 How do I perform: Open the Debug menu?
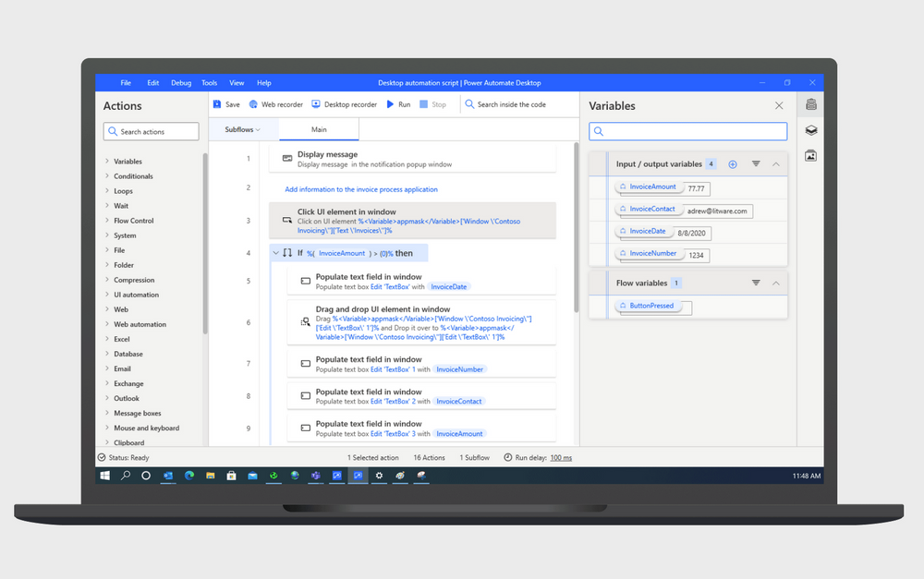[x=181, y=83]
